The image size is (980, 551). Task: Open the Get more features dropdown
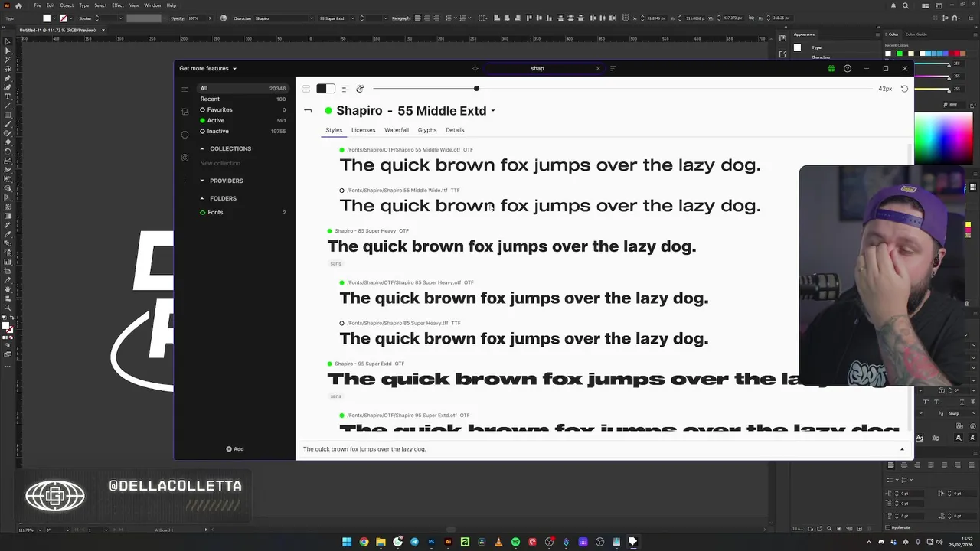click(207, 68)
